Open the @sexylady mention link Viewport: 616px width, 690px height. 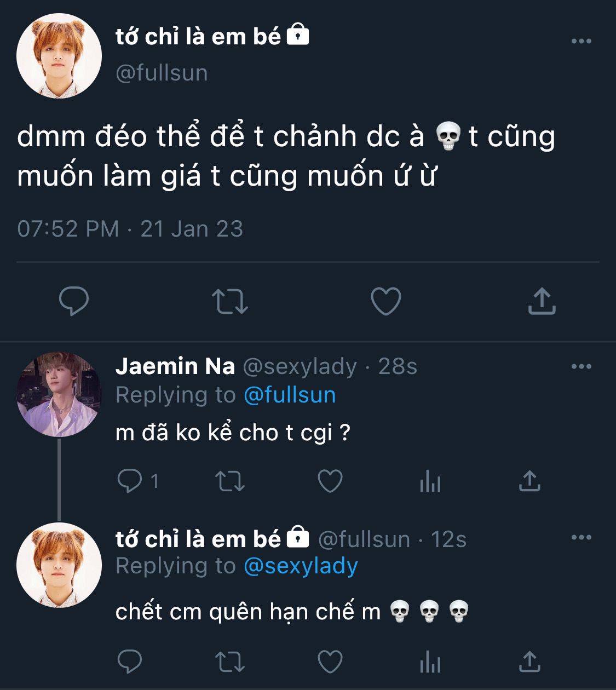tap(301, 566)
